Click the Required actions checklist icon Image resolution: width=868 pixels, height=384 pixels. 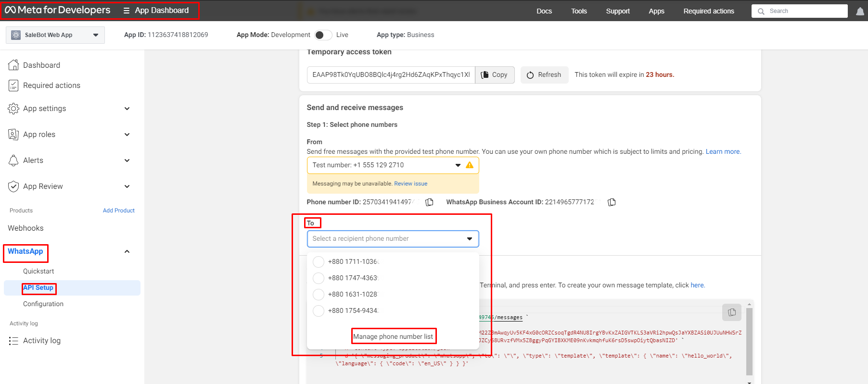tap(13, 86)
